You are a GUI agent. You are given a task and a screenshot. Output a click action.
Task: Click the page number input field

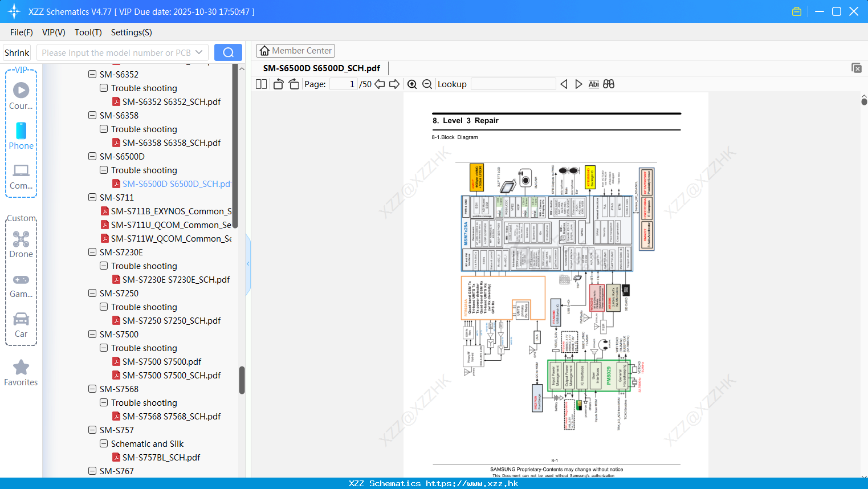point(344,84)
